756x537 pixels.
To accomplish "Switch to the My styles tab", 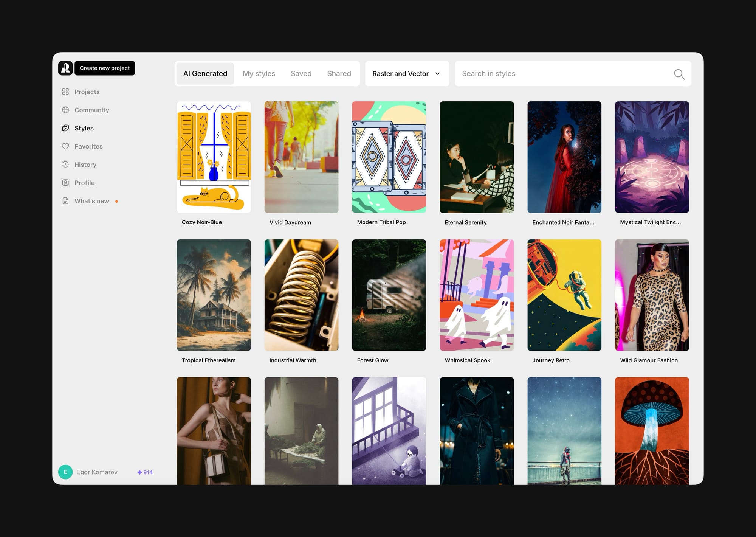I will 259,74.
